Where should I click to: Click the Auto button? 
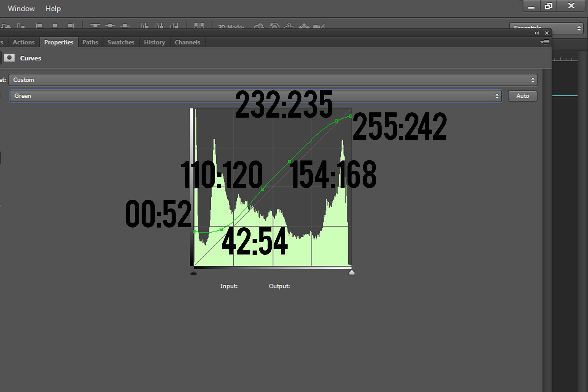click(x=522, y=96)
